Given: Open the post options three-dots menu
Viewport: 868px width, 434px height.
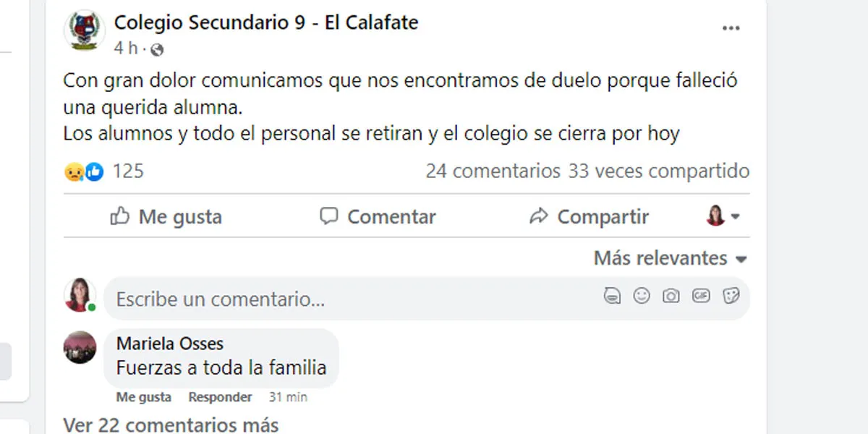Looking at the screenshot, I should [731, 28].
